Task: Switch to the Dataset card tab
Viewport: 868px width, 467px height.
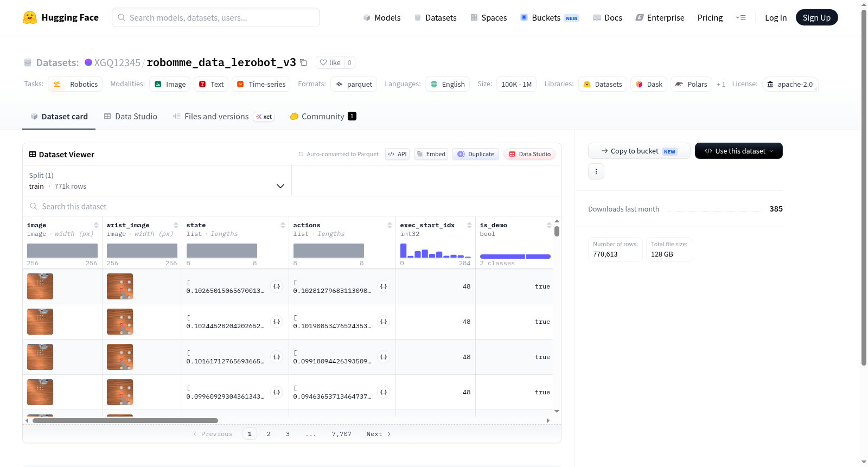Action: (x=59, y=116)
